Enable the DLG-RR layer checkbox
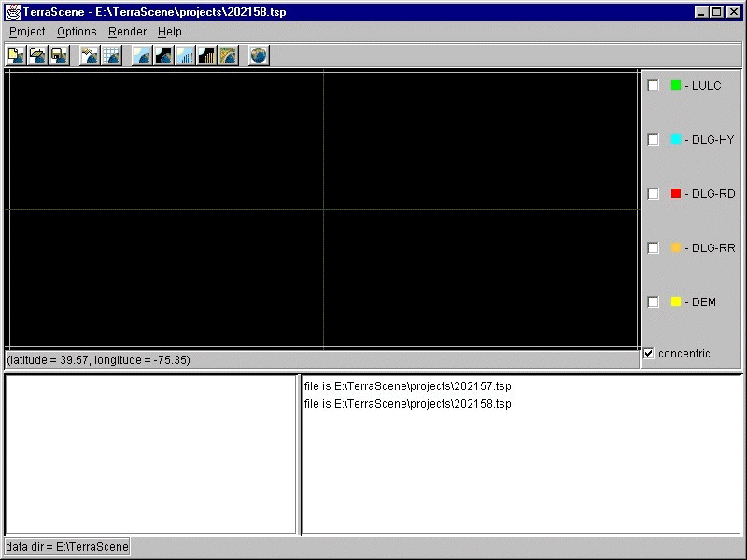The width and height of the screenshot is (747, 560). (653, 248)
